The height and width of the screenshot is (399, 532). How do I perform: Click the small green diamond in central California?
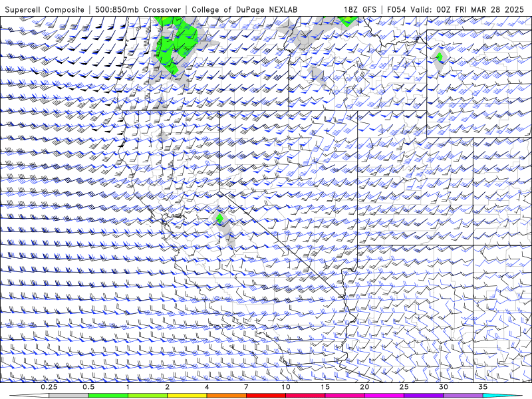[x=219, y=219]
